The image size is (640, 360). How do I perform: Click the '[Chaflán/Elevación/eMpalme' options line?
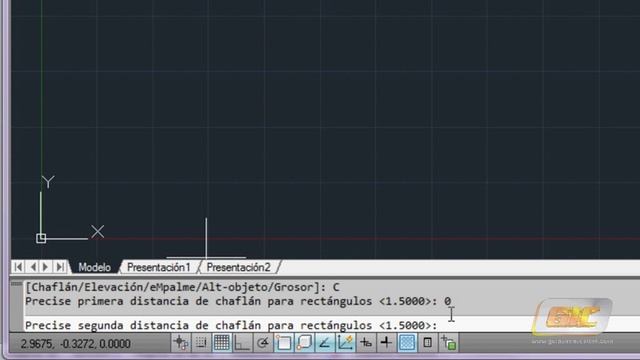pyautogui.click(x=182, y=287)
